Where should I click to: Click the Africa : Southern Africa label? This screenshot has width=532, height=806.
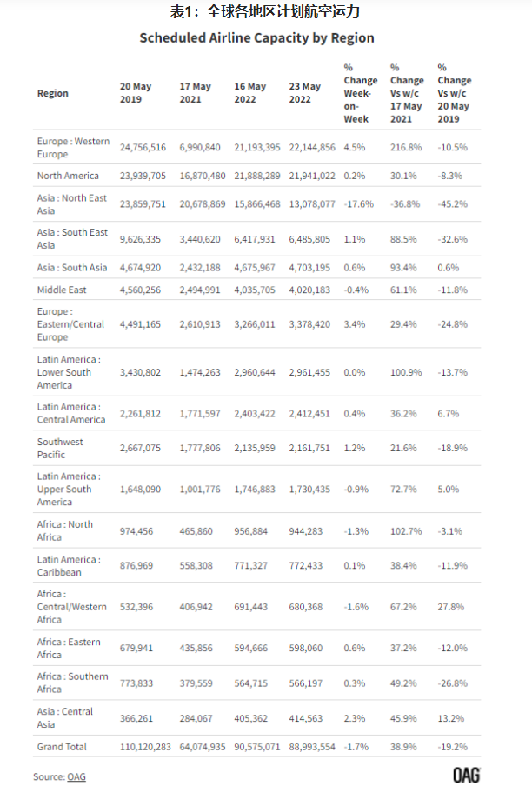click(x=72, y=683)
